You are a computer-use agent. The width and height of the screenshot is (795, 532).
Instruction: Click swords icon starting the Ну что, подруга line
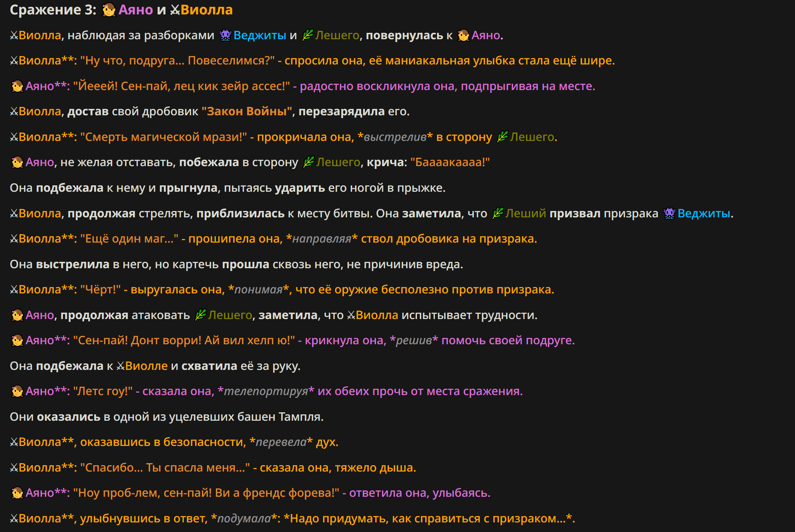tap(14, 61)
